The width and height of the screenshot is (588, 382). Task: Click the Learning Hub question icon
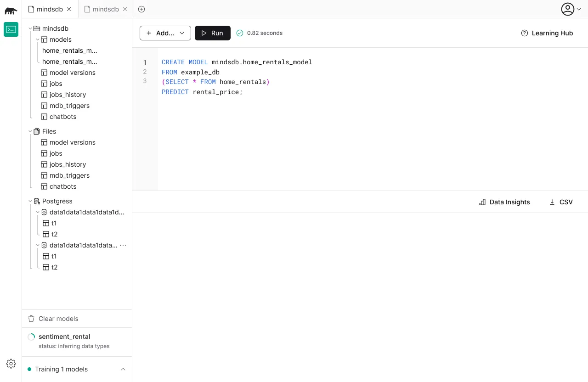[525, 33]
